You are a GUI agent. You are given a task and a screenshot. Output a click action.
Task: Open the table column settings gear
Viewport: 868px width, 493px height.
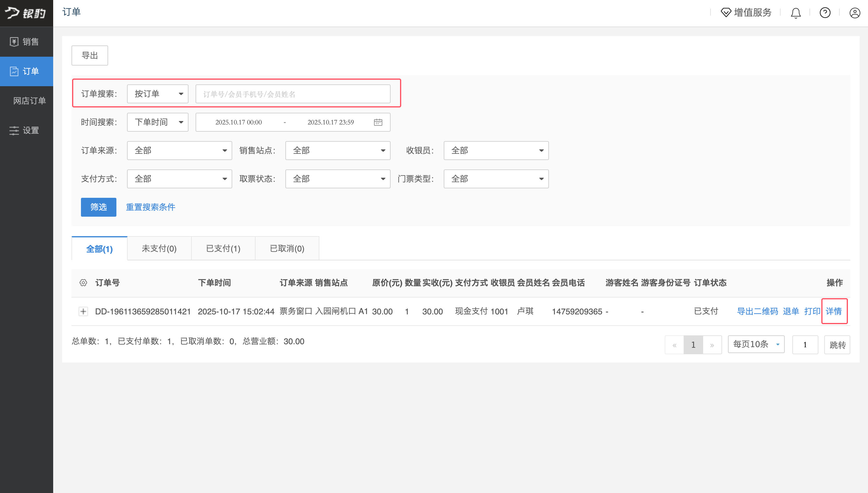83,283
